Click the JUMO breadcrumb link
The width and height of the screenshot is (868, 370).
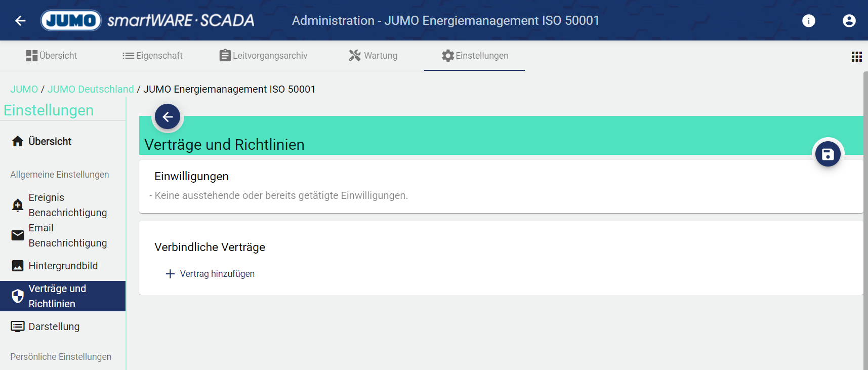(x=24, y=89)
